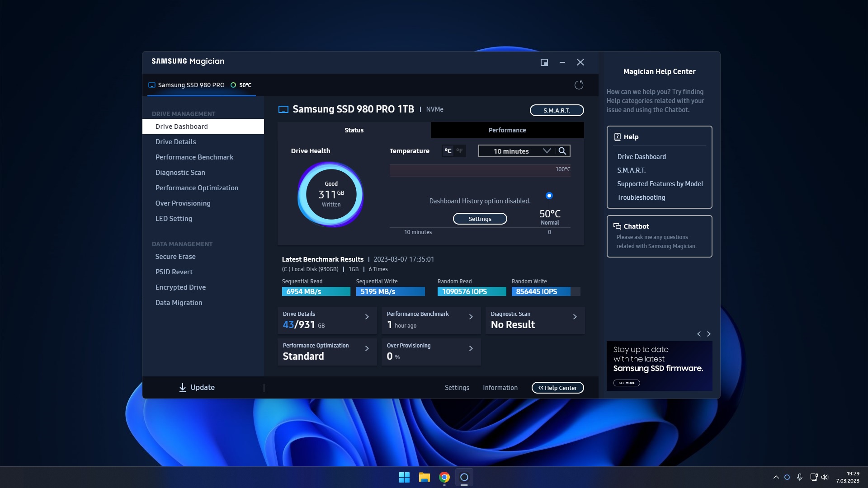868x488 pixels.
Task: Select Secure Erase in the sidebar
Action: pos(175,257)
